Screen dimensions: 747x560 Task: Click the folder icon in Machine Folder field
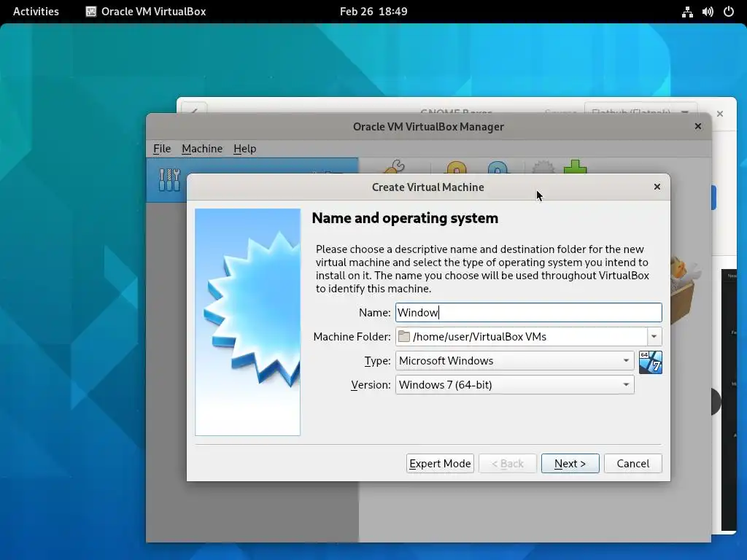click(x=404, y=337)
